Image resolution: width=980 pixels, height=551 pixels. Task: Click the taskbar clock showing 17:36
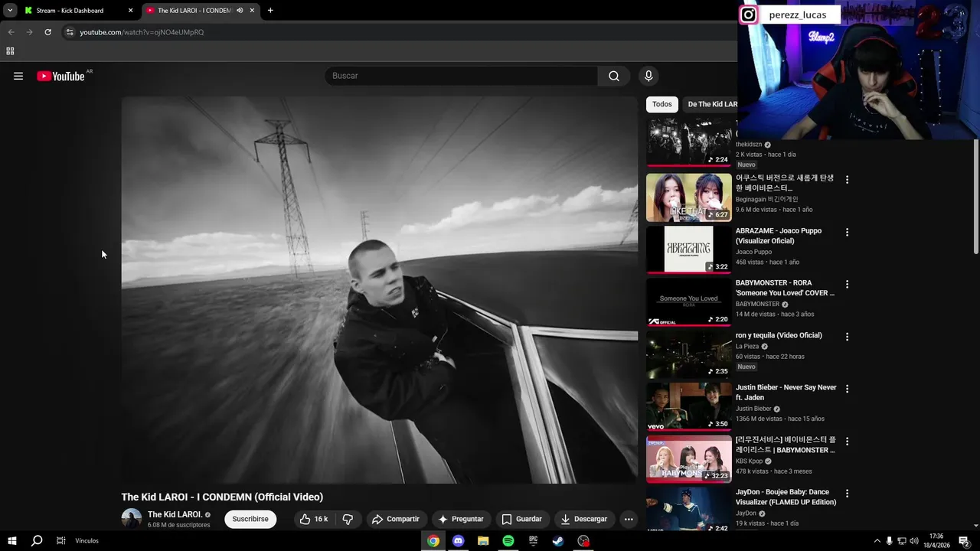point(936,541)
